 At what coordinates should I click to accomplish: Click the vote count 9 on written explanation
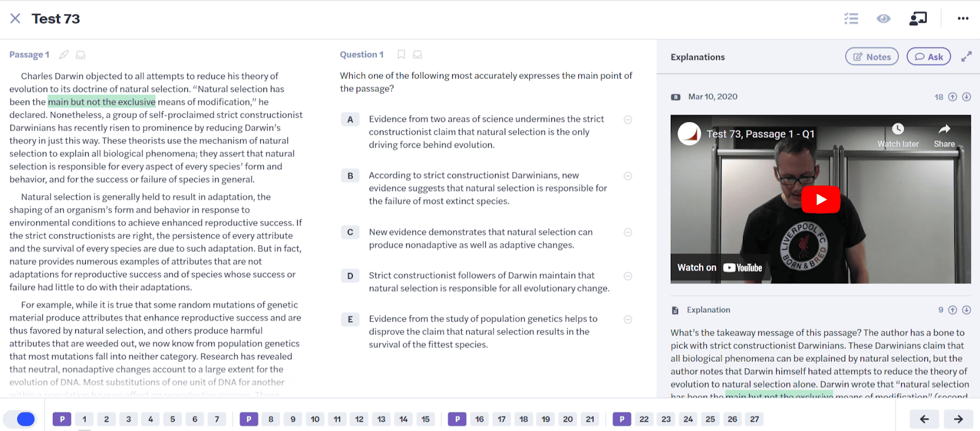pyautogui.click(x=941, y=310)
